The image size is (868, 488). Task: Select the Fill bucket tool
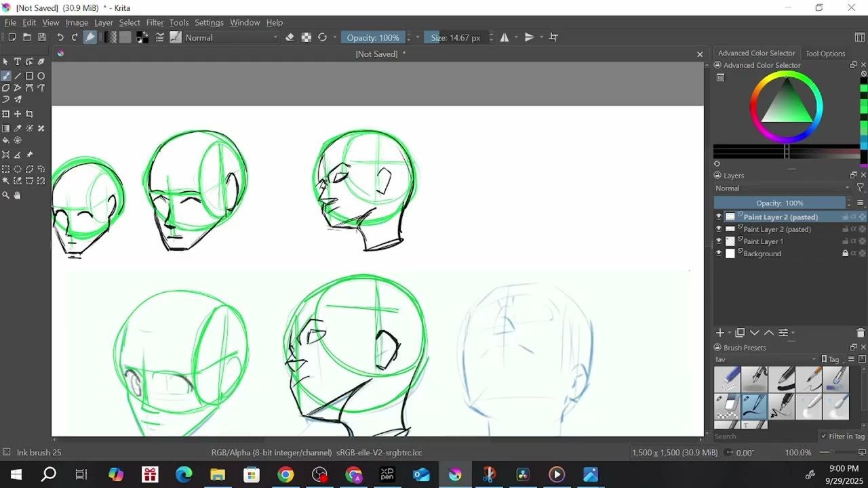6,140
